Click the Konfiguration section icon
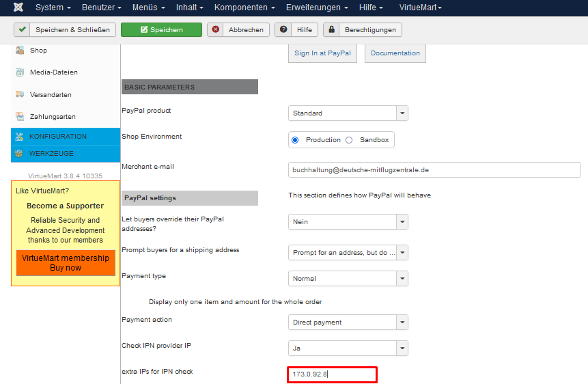This screenshot has width=588, height=384. (19, 137)
